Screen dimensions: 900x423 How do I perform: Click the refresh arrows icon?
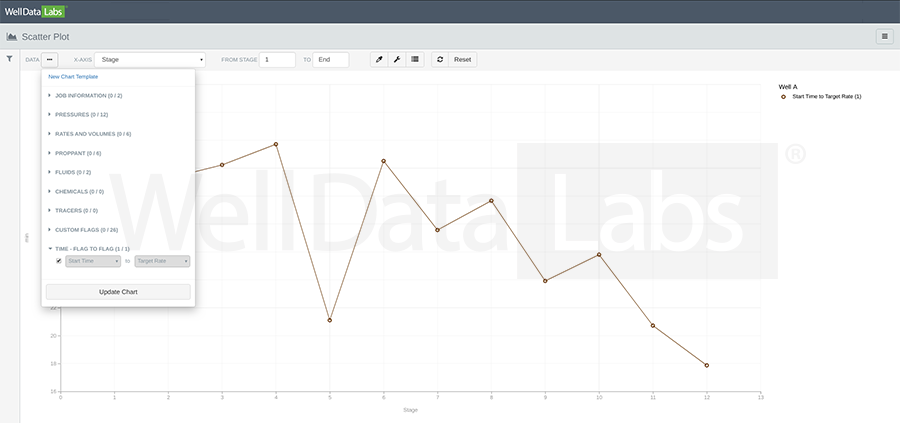440,60
